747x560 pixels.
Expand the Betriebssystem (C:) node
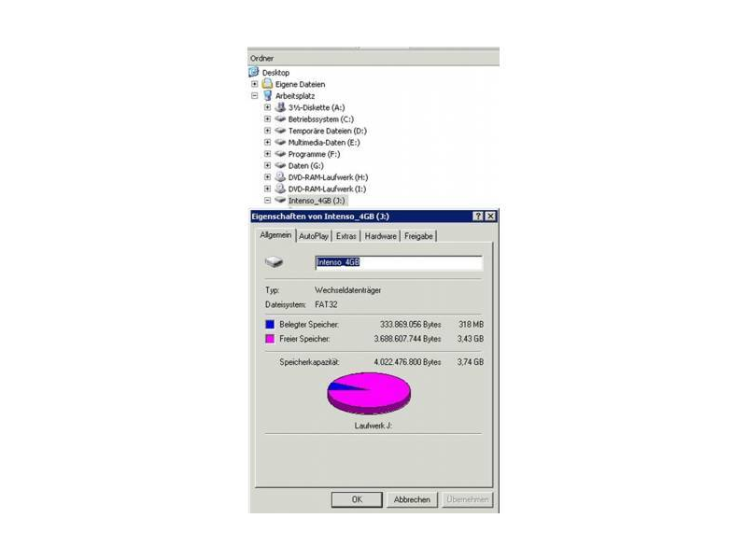pyautogui.click(x=267, y=119)
